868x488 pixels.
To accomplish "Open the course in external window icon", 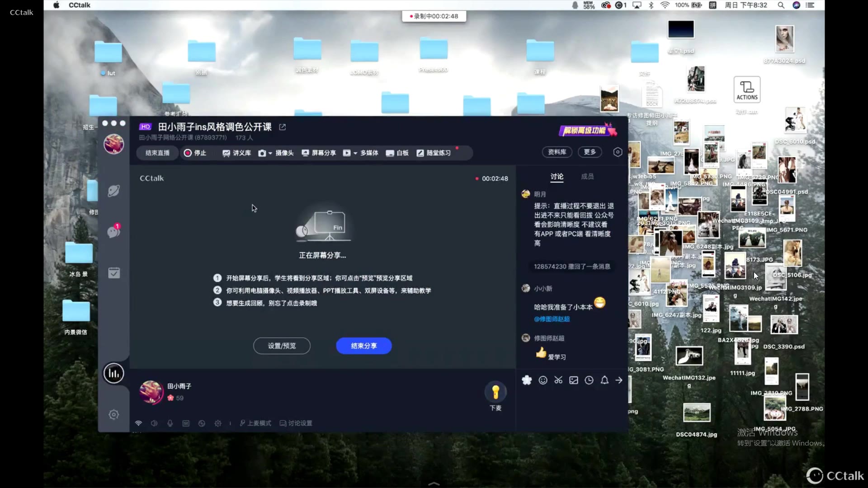I will coord(283,127).
